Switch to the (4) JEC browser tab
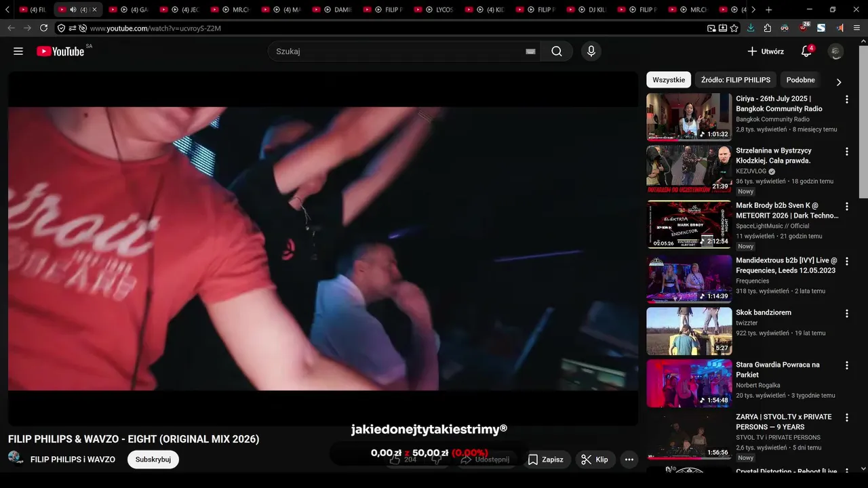The height and width of the screenshot is (488, 868). pyautogui.click(x=180, y=9)
